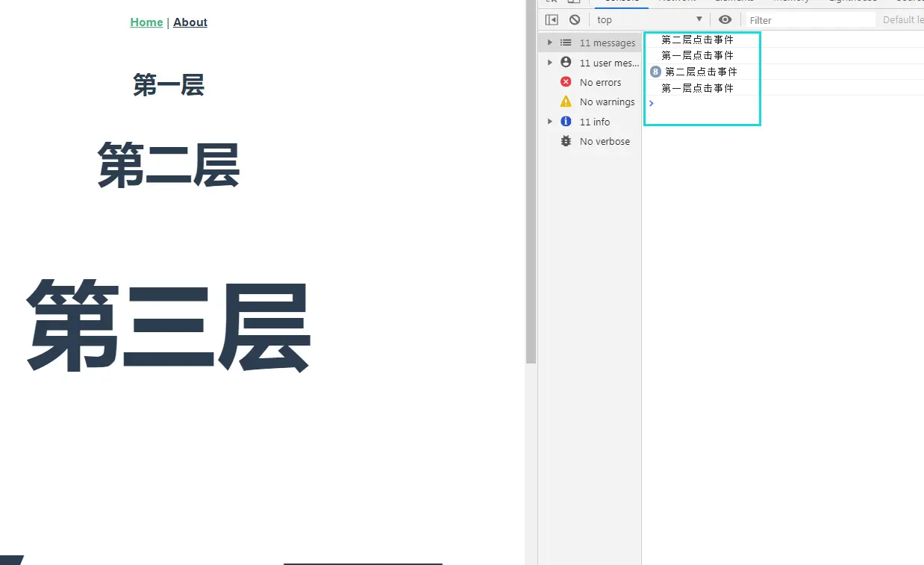Click the 第二层点击事件 log without count badge
Screen dimensions: 924x565
[697, 40]
